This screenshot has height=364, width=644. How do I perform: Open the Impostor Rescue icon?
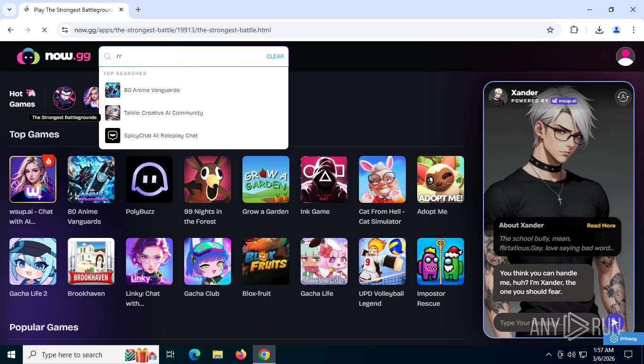coord(440,261)
